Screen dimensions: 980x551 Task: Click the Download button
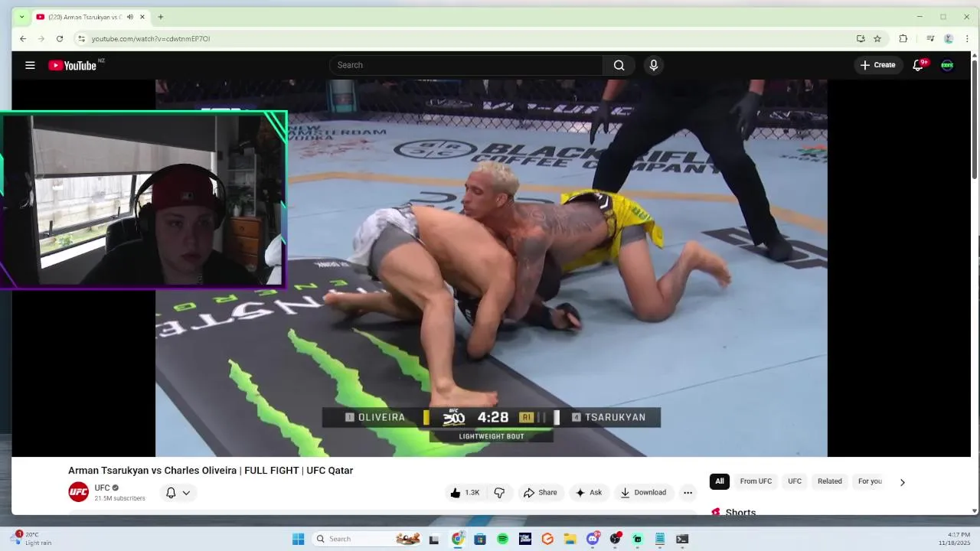click(643, 493)
